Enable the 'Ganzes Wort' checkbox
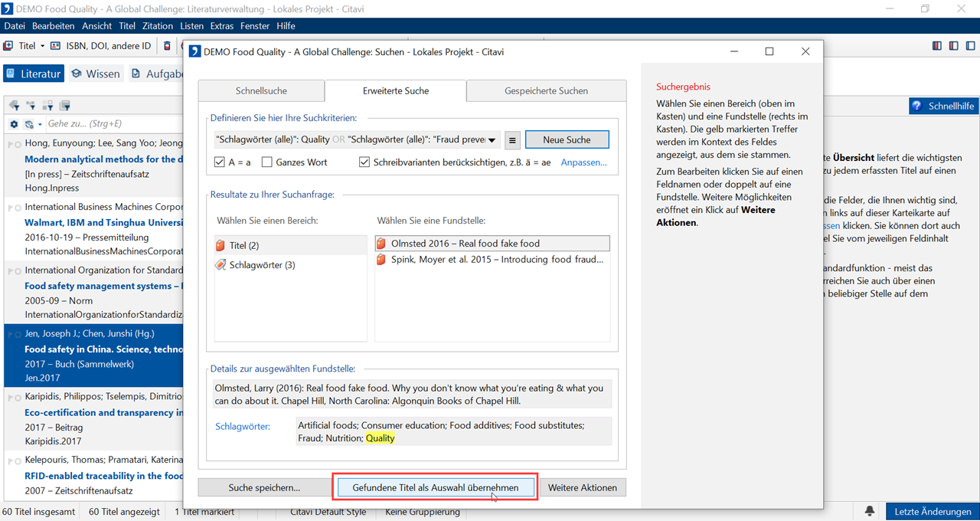Image resolution: width=980 pixels, height=521 pixels. [267, 162]
